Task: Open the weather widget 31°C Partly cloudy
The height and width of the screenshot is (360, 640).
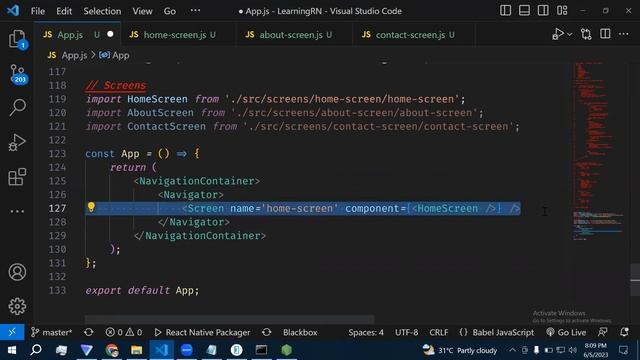Action: coord(460,350)
